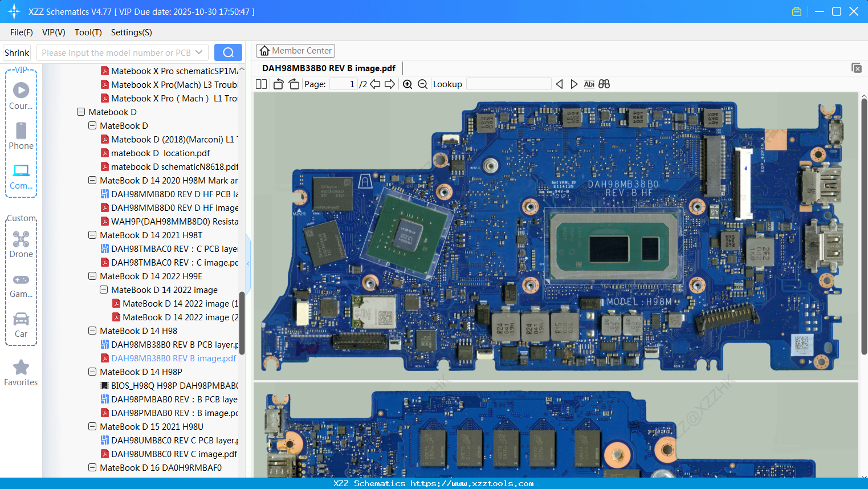Open DAH98MB38B0 REV B PCB layer file
Viewport: 868px width, 489px height.
[174, 345]
